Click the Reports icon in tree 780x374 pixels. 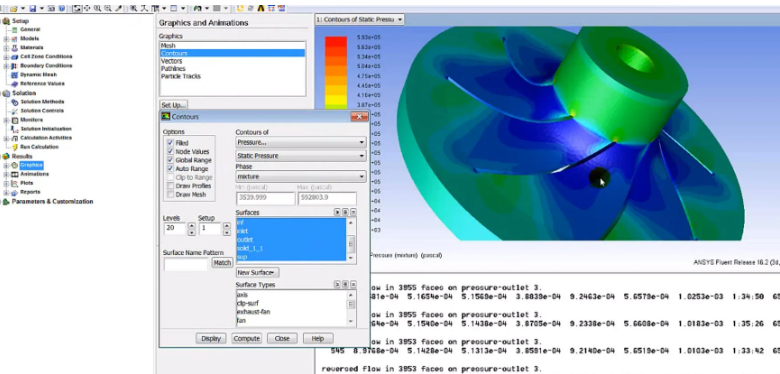pos(14,192)
